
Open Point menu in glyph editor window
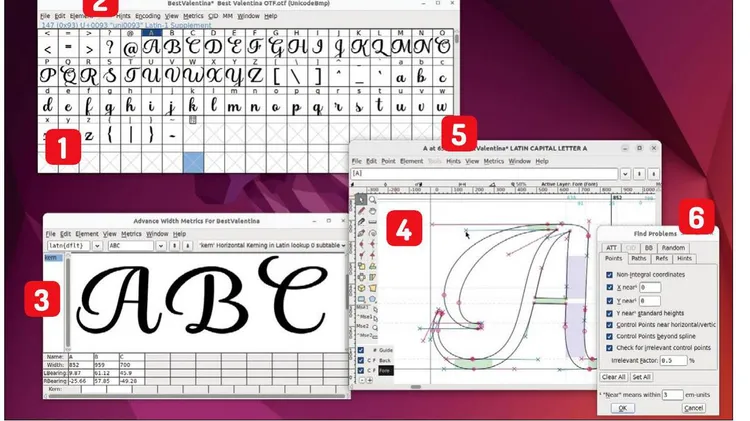388,161
